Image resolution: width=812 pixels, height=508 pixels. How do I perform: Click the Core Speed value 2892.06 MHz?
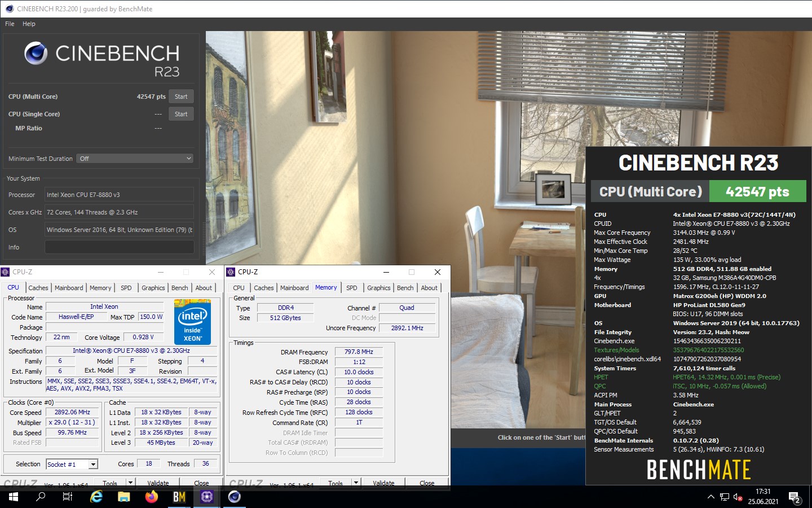(x=72, y=412)
